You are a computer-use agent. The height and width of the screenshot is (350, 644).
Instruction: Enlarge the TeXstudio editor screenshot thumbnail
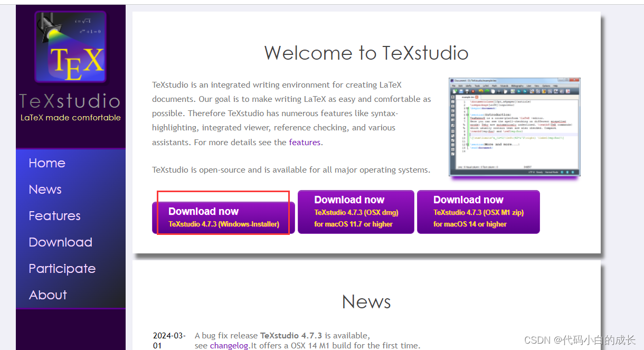(x=515, y=127)
